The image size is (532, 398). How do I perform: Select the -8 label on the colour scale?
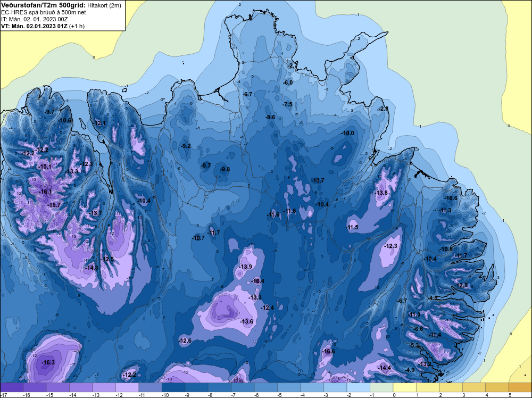[210, 395]
